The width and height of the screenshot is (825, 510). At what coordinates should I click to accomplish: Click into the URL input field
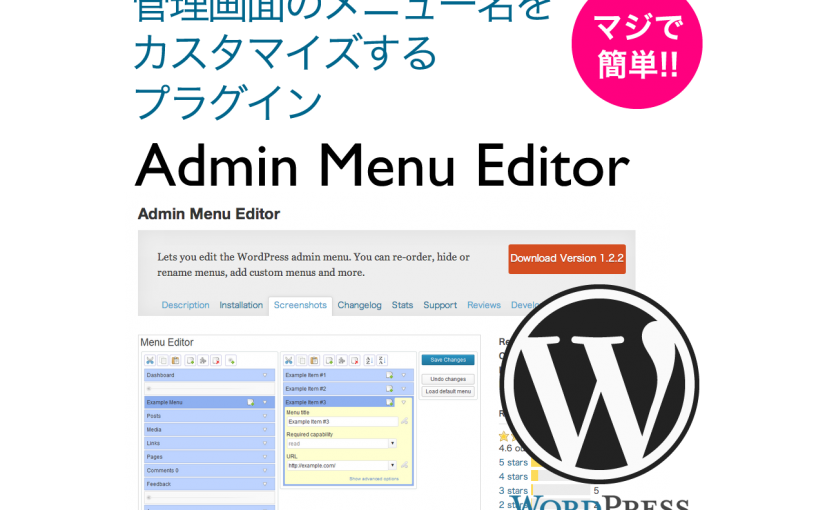pyautogui.click(x=338, y=465)
